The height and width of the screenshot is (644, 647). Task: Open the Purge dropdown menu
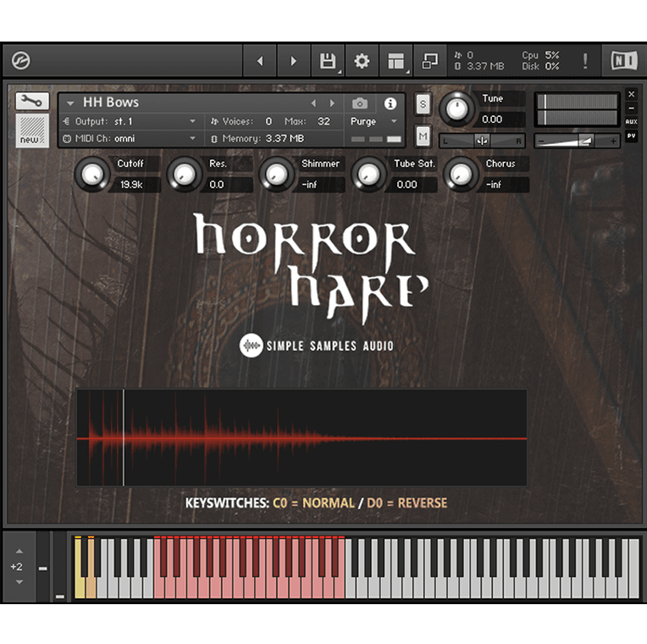(373, 121)
